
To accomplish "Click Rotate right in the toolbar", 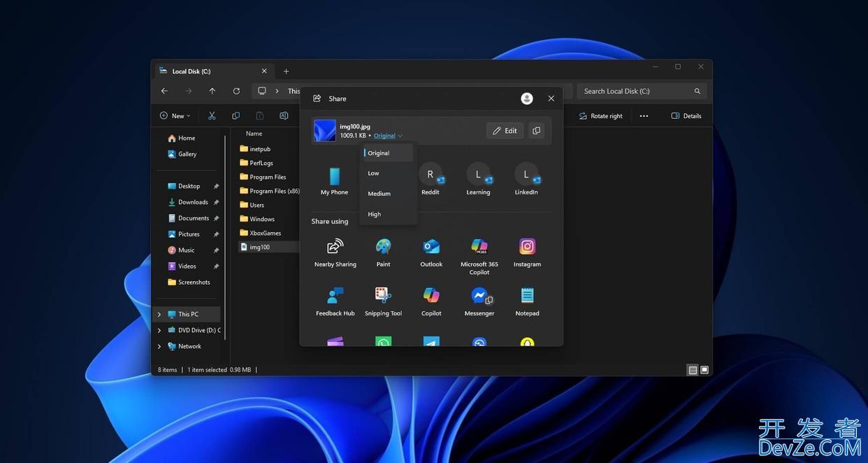I will pyautogui.click(x=600, y=116).
